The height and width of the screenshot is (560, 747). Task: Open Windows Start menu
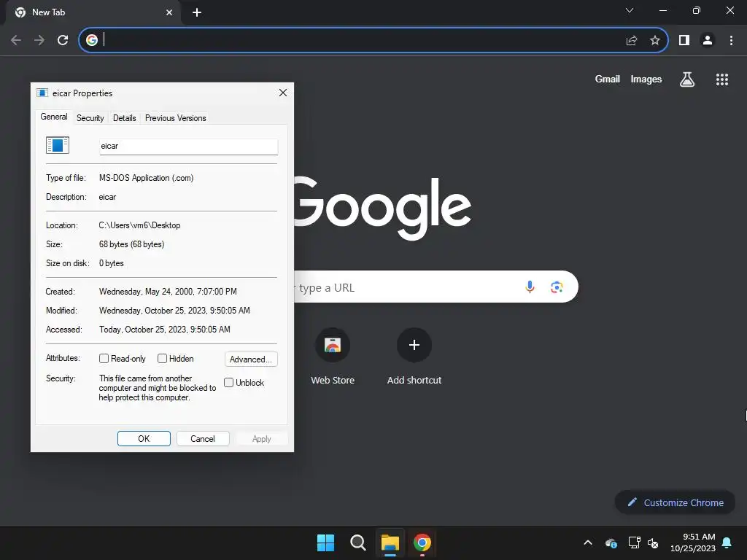pos(325,542)
